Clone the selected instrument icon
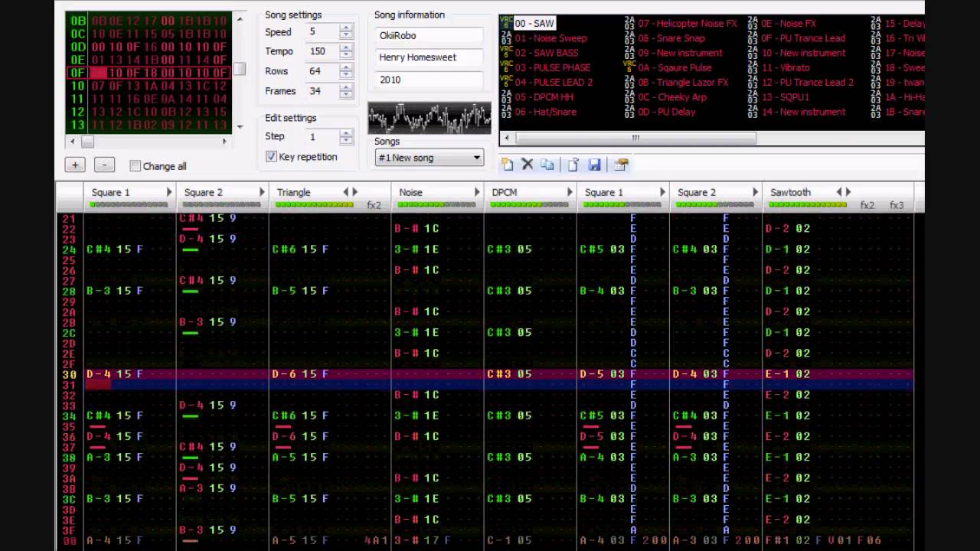 pyautogui.click(x=547, y=165)
